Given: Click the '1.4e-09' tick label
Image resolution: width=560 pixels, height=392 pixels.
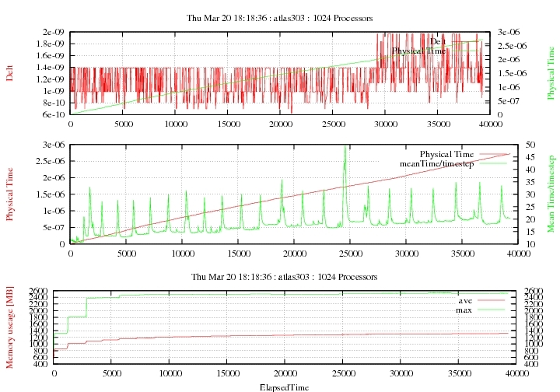Looking at the screenshot, I should 49,68.
